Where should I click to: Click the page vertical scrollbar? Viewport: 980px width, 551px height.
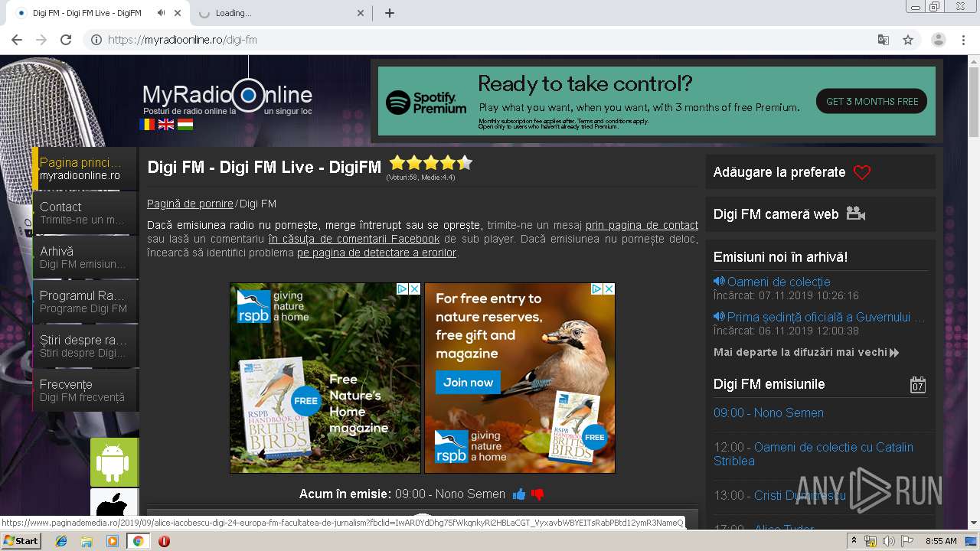[973, 291]
